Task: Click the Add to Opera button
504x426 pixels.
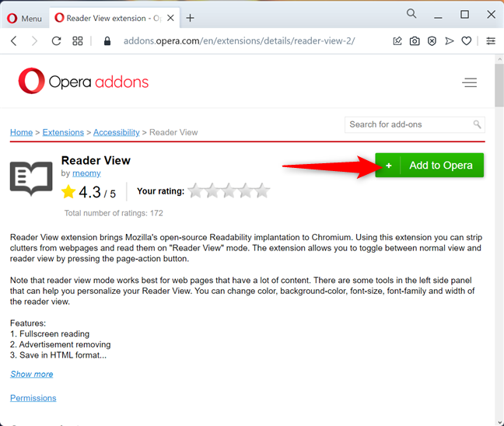Action: pyautogui.click(x=429, y=165)
